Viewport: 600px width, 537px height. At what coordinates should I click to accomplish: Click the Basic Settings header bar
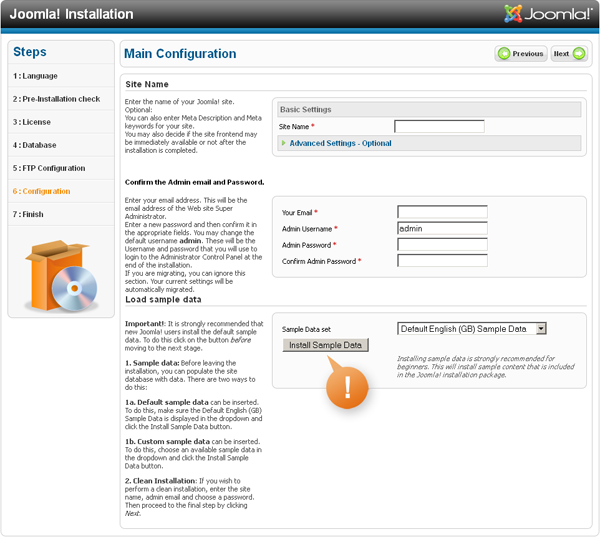point(429,109)
